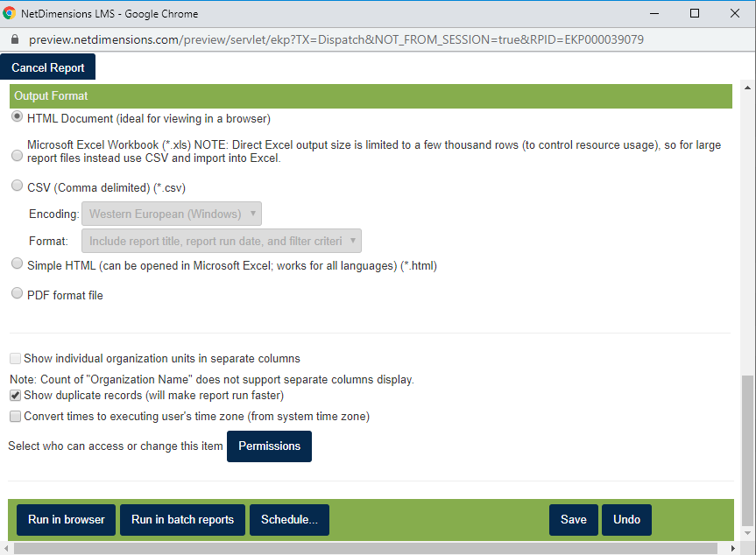Maximize the Chrome window
The image size is (756, 555).
pos(695,13)
